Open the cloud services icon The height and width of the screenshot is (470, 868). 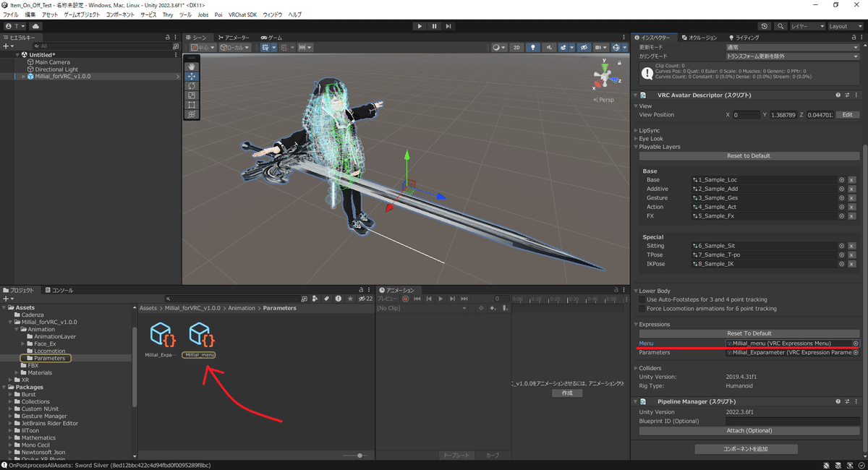(35, 26)
